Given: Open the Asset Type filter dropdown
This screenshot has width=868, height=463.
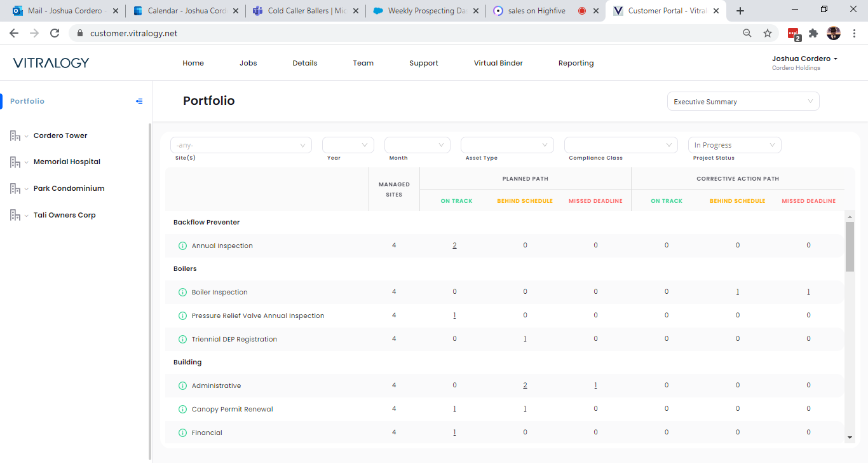Looking at the screenshot, I should 506,145.
